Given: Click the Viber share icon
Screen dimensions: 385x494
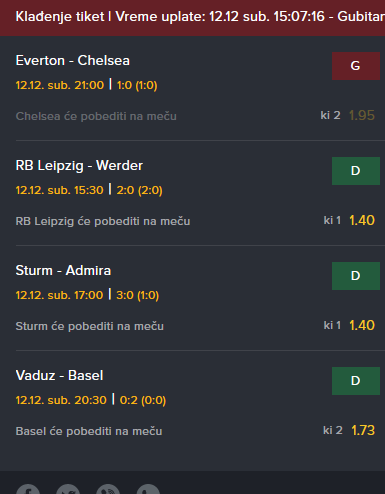Looking at the screenshot, I should [x=108, y=490].
